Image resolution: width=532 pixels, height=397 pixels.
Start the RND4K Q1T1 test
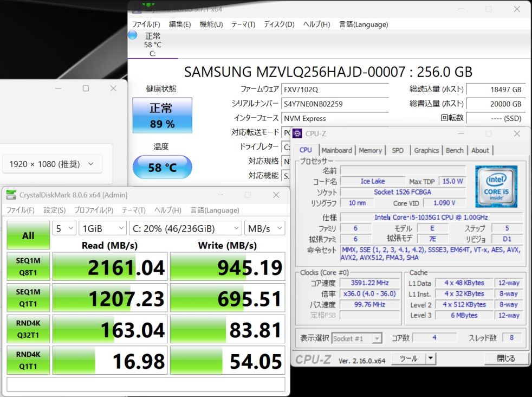pyautogui.click(x=28, y=360)
